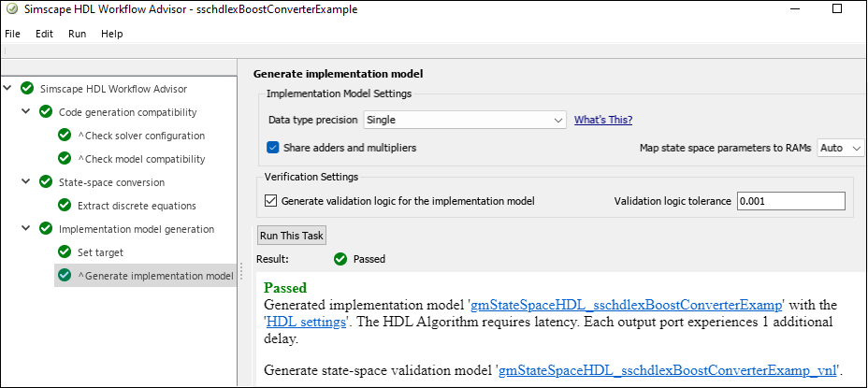The image size is (868, 388).
Task: Open Map state space parameters to RAMs dropdown
Action: (841, 148)
